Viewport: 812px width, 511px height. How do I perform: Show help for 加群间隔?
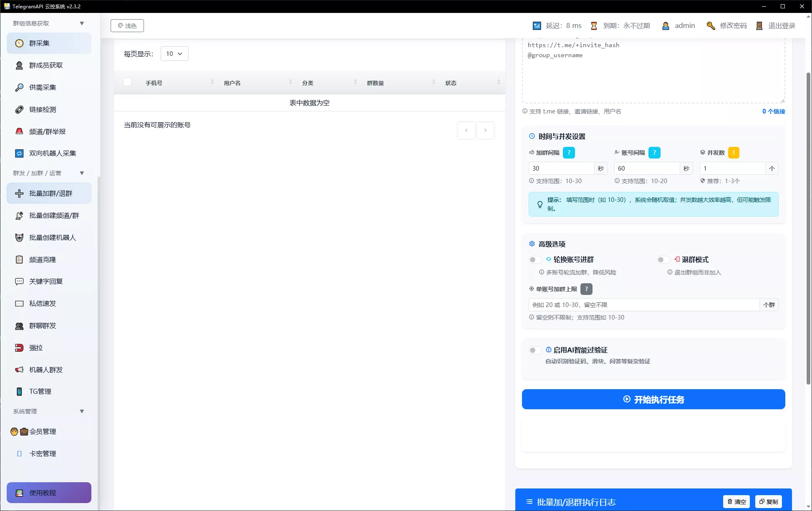[569, 153]
